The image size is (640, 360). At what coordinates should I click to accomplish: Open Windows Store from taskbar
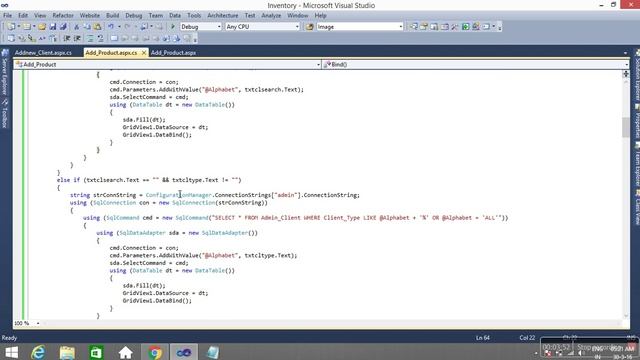pos(96,352)
